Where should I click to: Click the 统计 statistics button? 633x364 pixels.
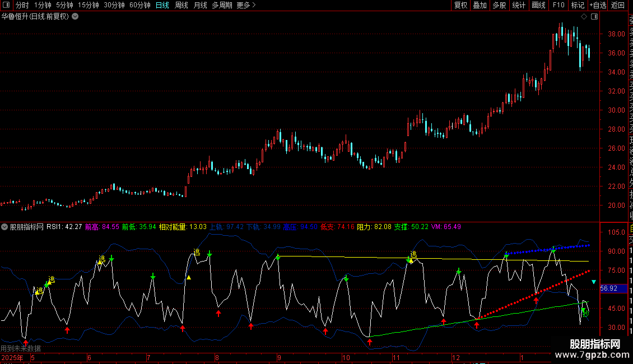tap(519, 6)
